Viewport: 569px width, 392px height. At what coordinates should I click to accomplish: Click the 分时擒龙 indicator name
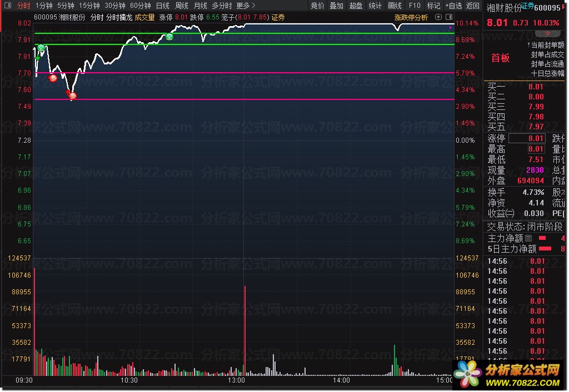click(119, 17)
